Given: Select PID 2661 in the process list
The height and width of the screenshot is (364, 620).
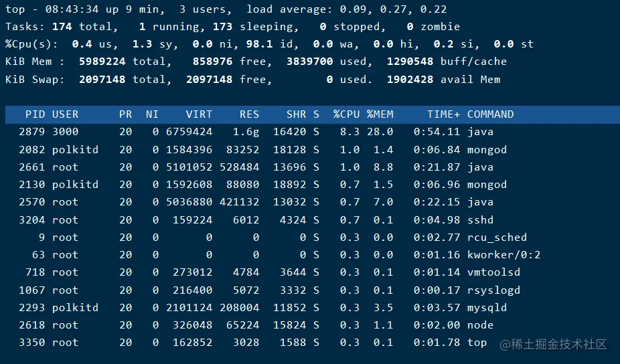Looking at the screenshot, I should pyautogui.click(x=32, y=167).
